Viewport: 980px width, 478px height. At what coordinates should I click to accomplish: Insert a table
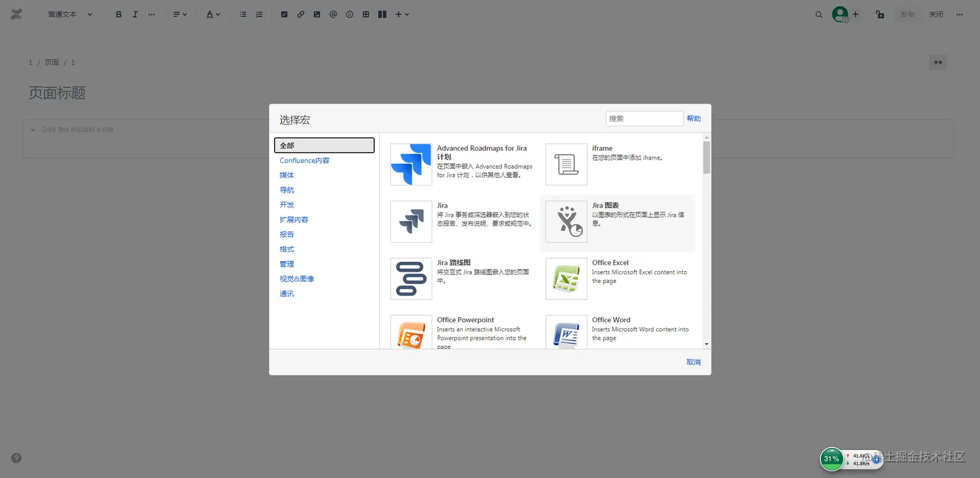tap(366, 14)
